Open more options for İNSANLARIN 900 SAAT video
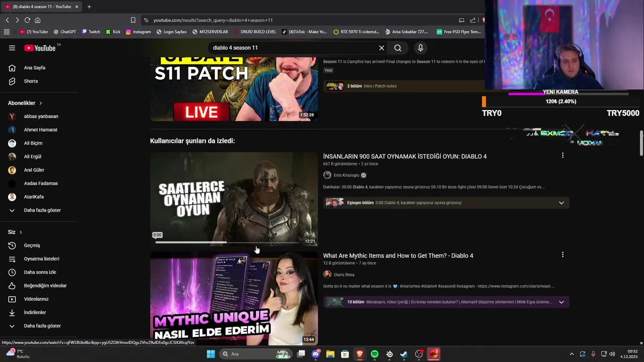644x362 pixels. pyautogui.click(x=562, y=155)
